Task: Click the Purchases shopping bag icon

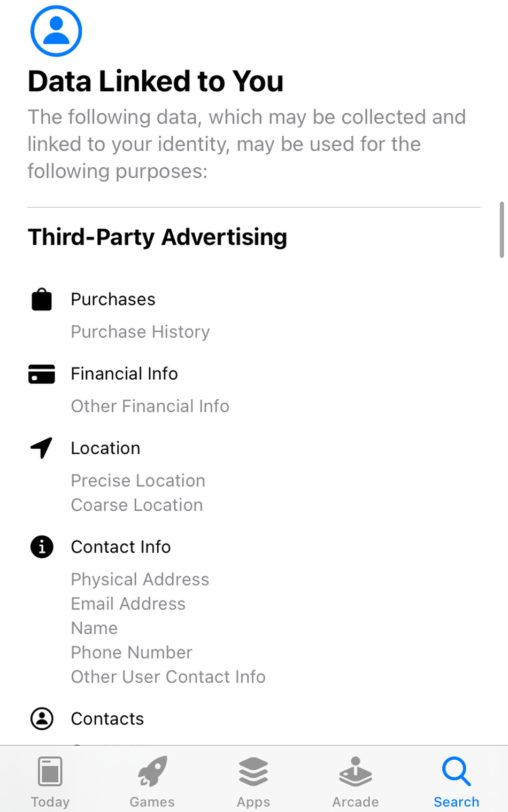Action: pos(42,299)
